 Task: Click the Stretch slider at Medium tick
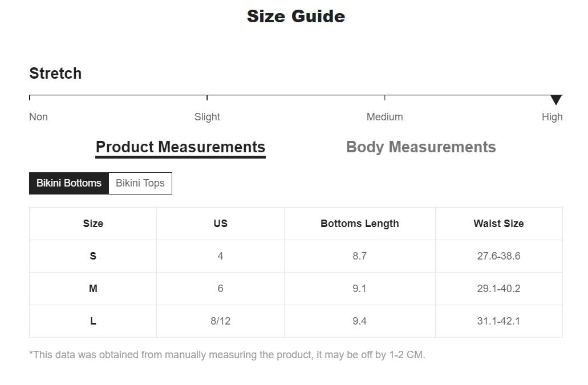tap(385, 98)
